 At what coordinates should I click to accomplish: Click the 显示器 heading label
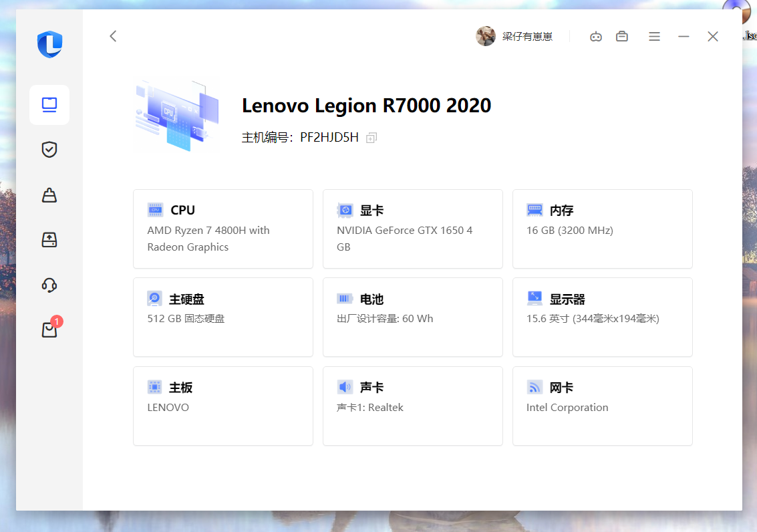(x=567, y=299)
